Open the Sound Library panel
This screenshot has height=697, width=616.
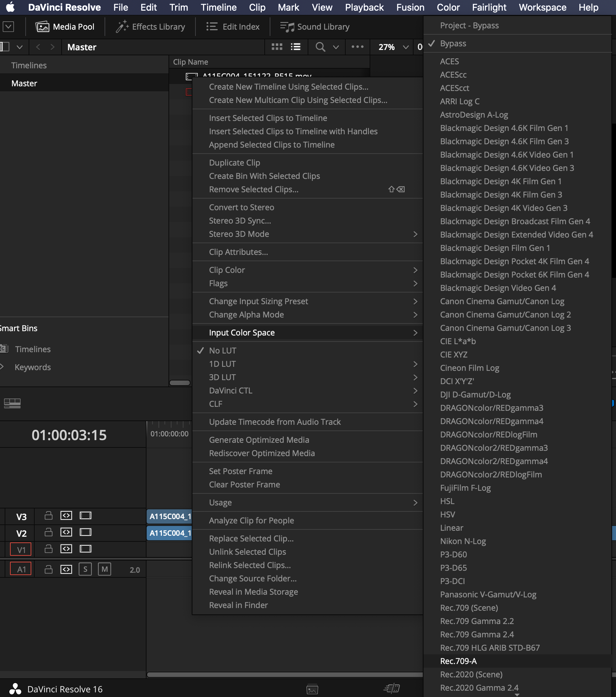(x=315, y=27)
